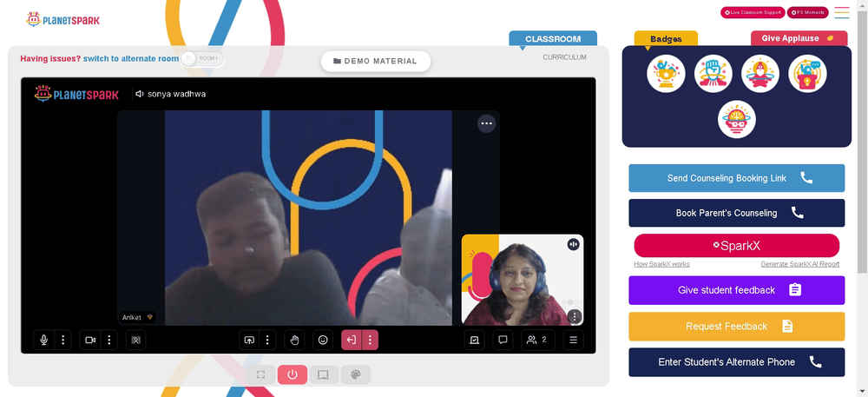Screen dimensions: 868x397
Task: Click the red leave room button
Action: pos(352,340)
